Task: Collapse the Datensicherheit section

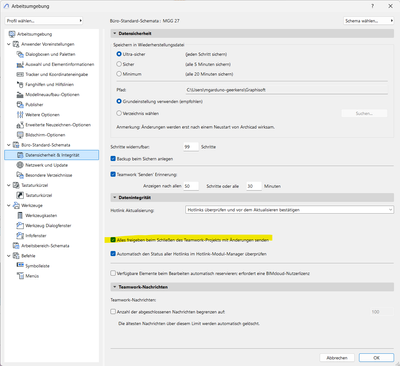Action: tap(115, 33)
